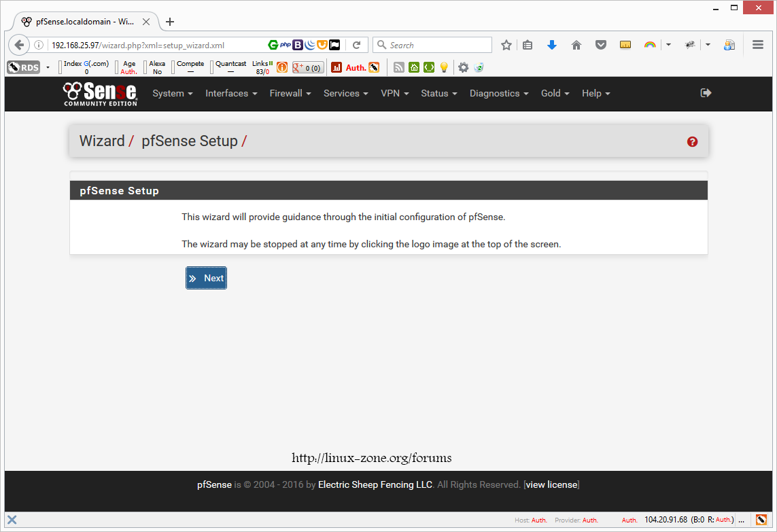Viewport: 777px width, 532px height.
Task: Click the pfSense logo to stop wizard
Action: 100,94
